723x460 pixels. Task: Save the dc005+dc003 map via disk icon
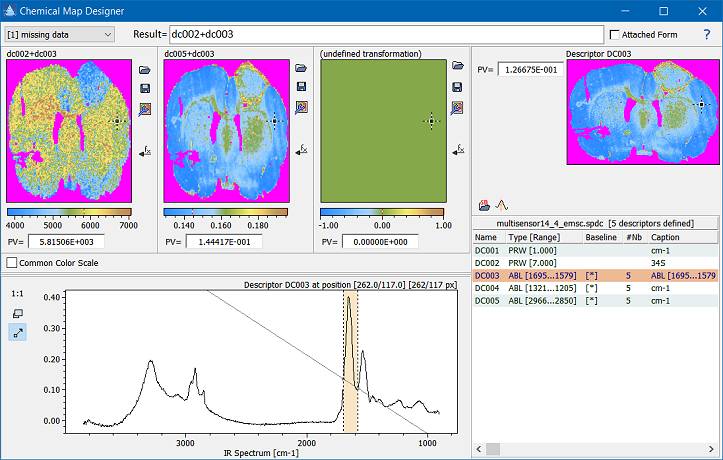point(301,87)
